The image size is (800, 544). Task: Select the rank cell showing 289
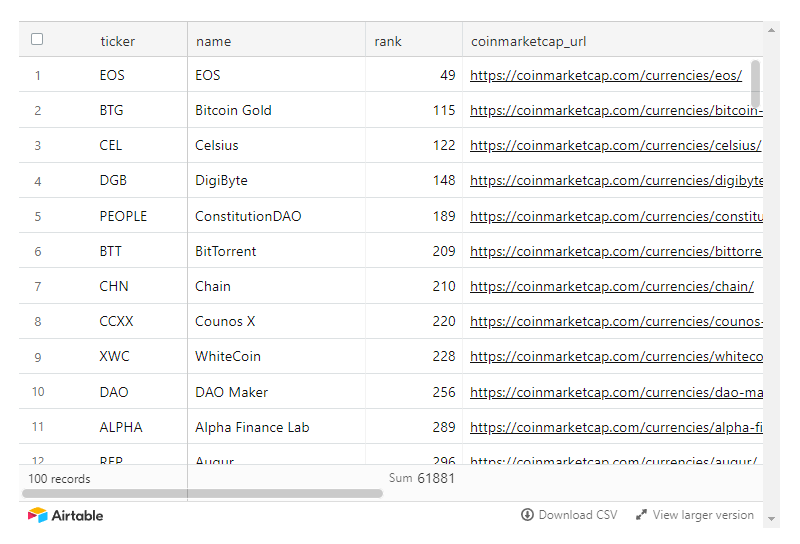click(414, 427)
